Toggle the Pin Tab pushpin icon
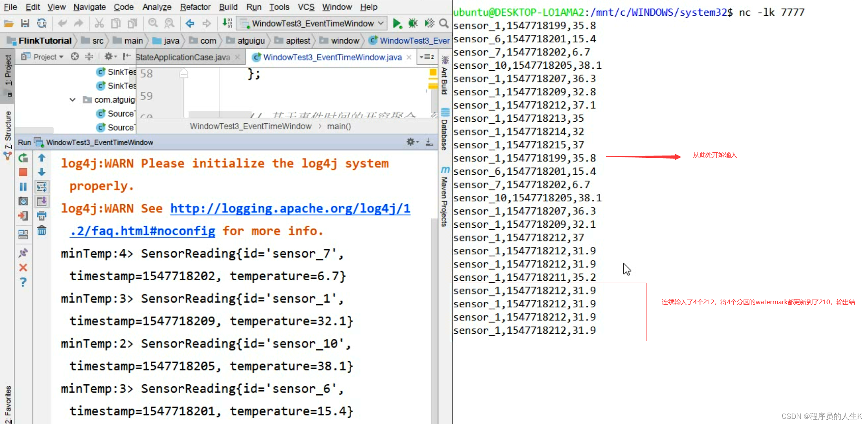 (23, 253)
